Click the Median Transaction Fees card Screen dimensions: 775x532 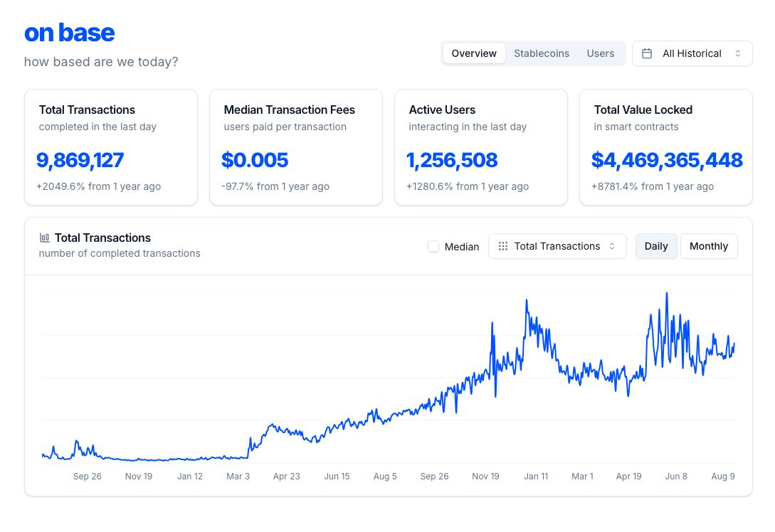click(x=296, y=147)
